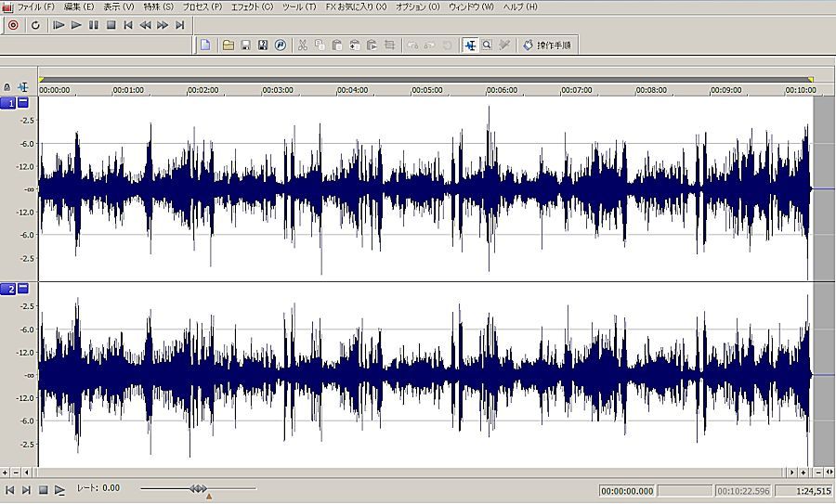The width and height of the screenshot is (836, 504).
Task: Click the Go to Start button in bottom bar
Action: (x=9, y=490)
